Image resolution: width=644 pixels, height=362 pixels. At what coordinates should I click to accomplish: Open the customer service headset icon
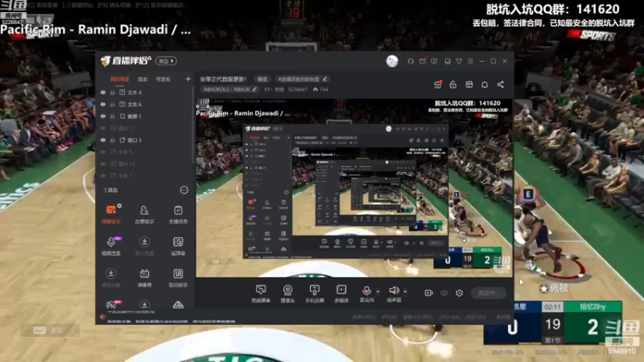pyautogui.click(x=411, y=61)
